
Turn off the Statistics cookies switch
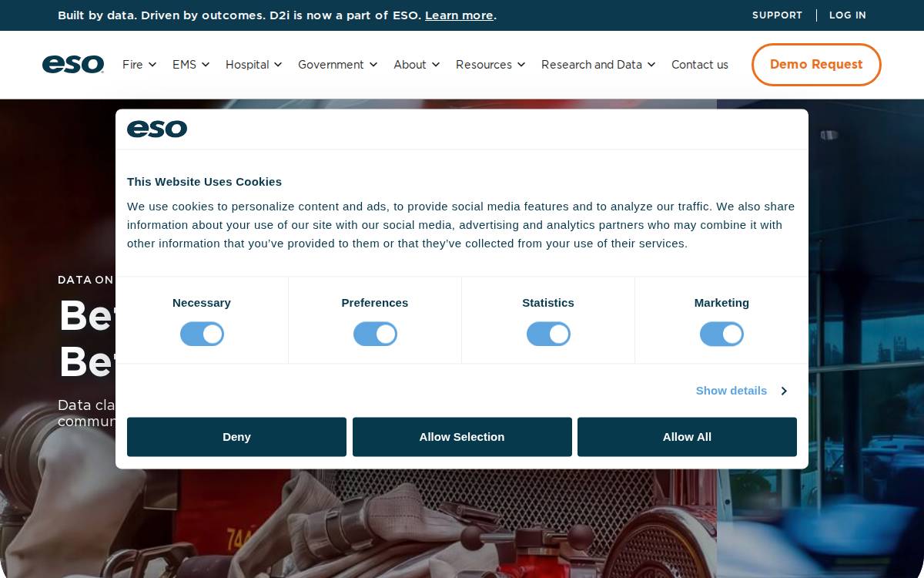548,334
